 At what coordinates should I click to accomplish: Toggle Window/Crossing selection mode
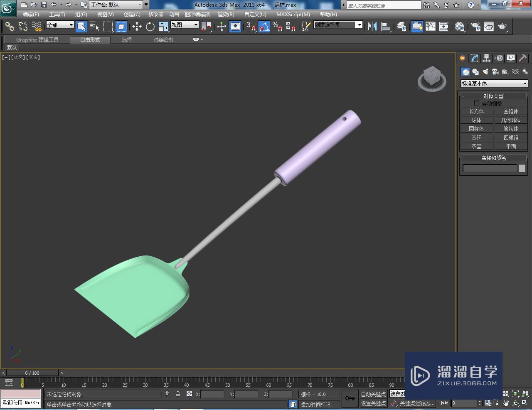[121, 27]
